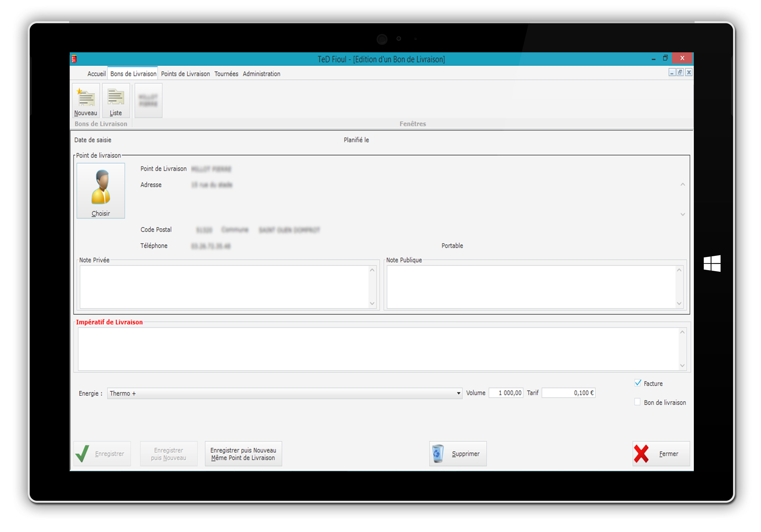Click the green checkmark Enregistrer icon
Screen dimensions: 761x532
(82, 454)
